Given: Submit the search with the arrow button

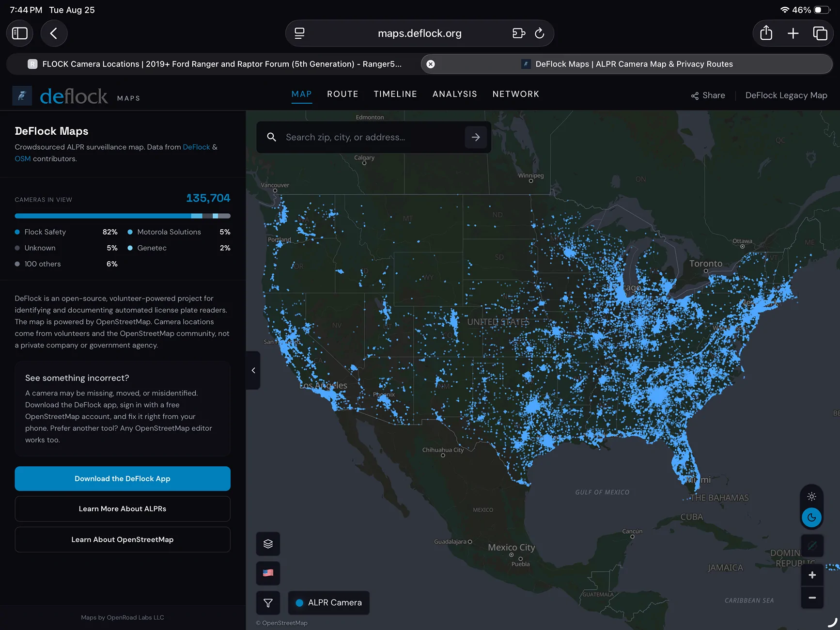Looking at the screenshot, I should click(x=476, y=137).
